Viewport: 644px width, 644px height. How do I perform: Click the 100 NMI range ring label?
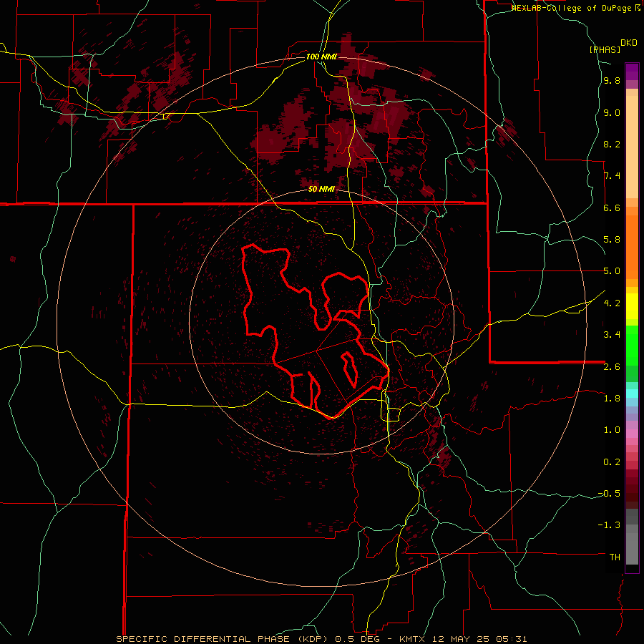pyautogui.click(x=321, y=57)
